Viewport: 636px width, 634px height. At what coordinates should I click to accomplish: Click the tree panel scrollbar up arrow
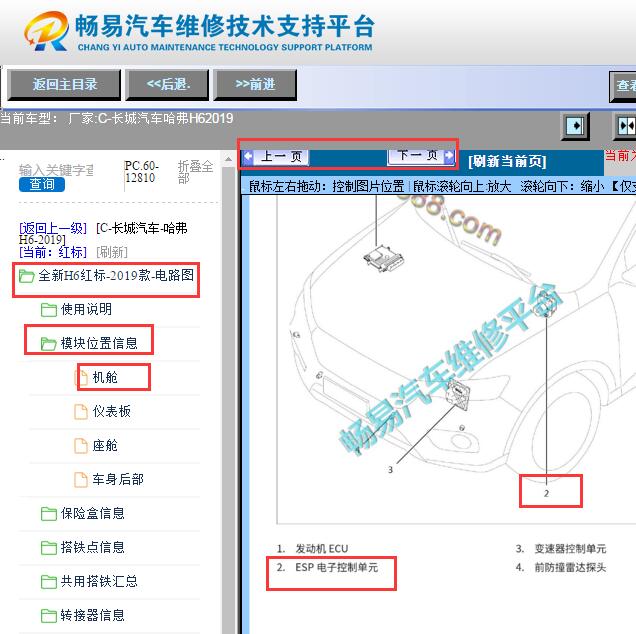click(228, 159)
